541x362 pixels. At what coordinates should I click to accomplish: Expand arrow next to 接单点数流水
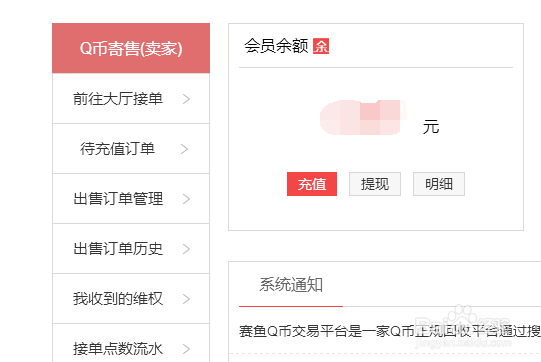[186, 349]
